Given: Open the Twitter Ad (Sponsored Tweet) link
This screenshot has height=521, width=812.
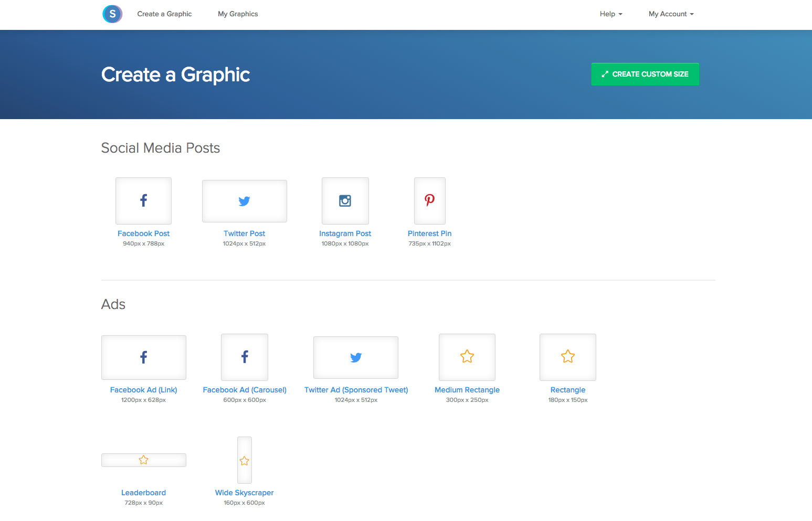Looking at the screenshot, I should click(356, 390).
